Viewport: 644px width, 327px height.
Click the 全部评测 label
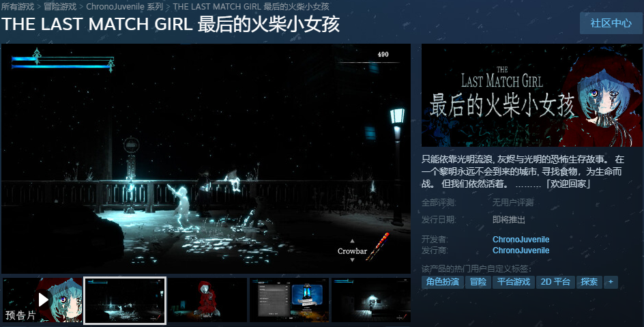tap(439, 203)
